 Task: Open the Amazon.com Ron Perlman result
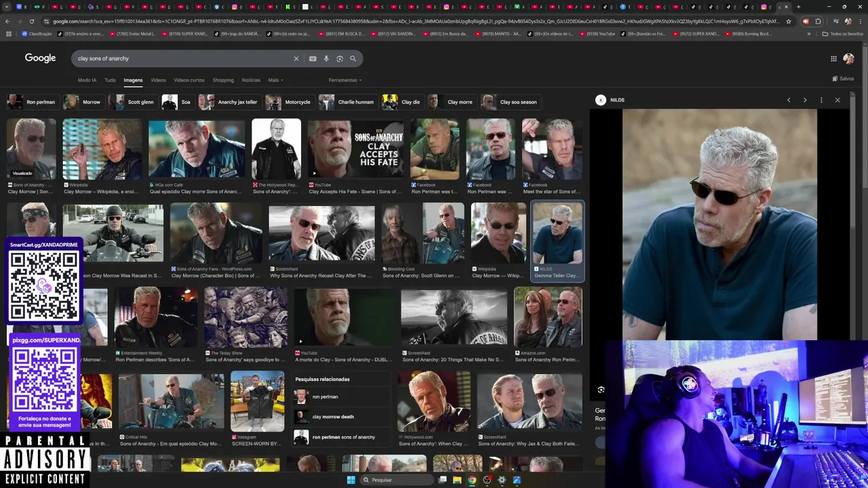click(x=548, y=317)
